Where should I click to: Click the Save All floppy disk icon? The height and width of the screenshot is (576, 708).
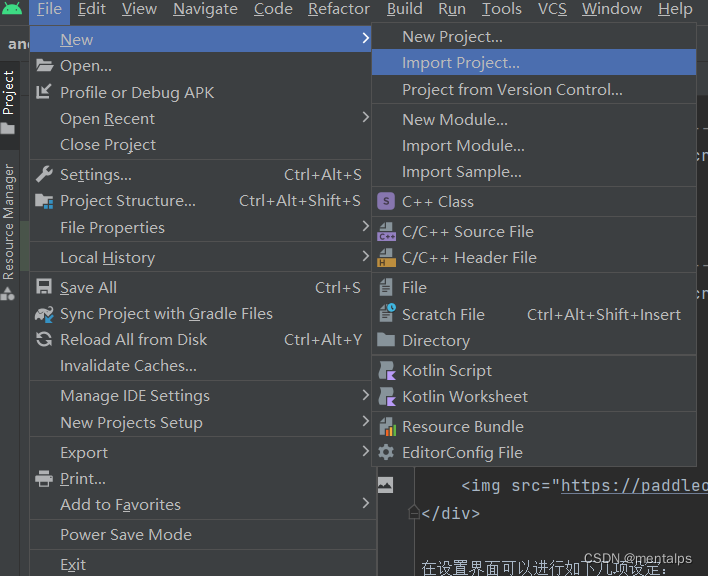(44, 287)
